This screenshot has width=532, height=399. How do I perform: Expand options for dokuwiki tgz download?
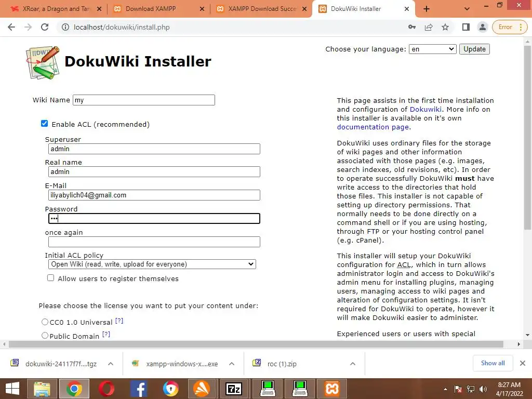[111, 364]
